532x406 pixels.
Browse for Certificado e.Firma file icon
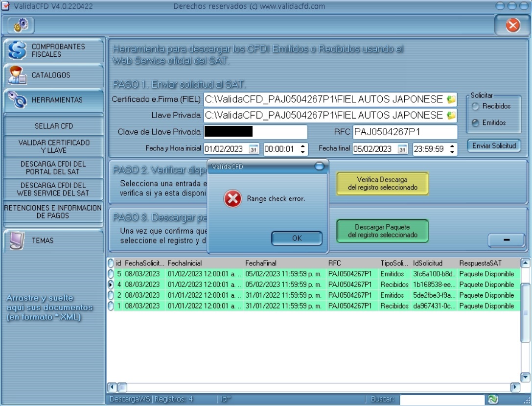(451, 99)
